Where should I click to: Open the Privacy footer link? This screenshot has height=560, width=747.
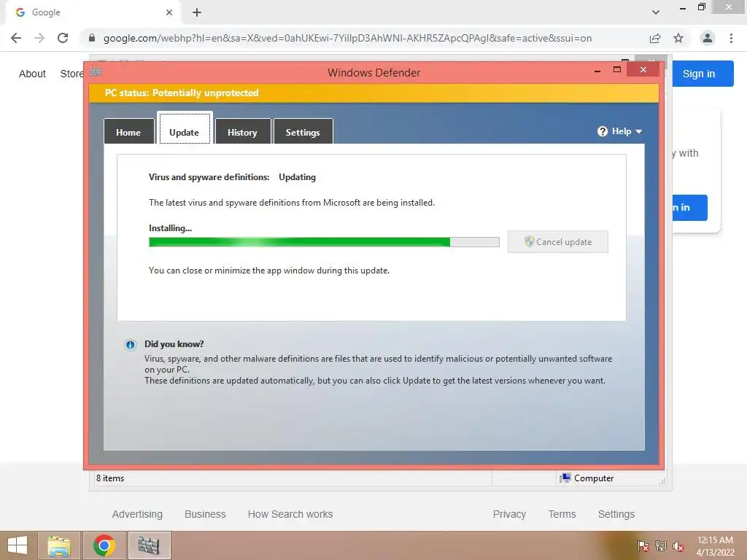pos(509,514)
